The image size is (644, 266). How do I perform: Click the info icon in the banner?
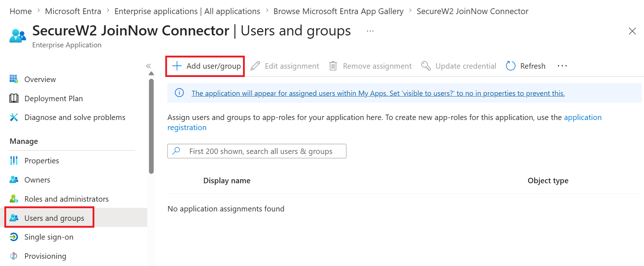click(x=179, y=93)
